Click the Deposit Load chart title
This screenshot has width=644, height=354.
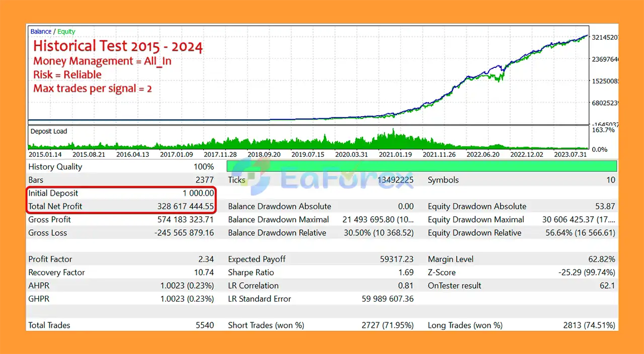coord(49,131)
